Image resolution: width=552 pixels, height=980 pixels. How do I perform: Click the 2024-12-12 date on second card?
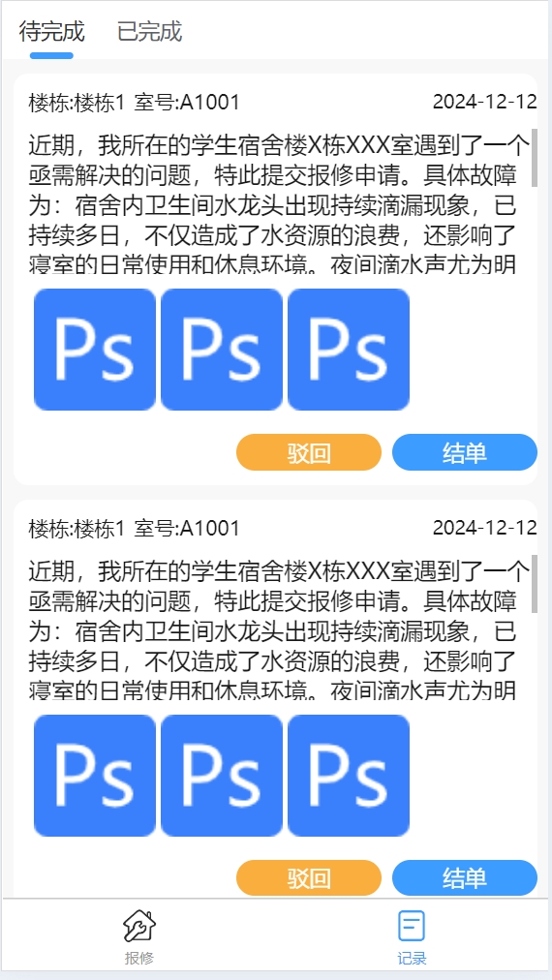(x=485, y=528)
